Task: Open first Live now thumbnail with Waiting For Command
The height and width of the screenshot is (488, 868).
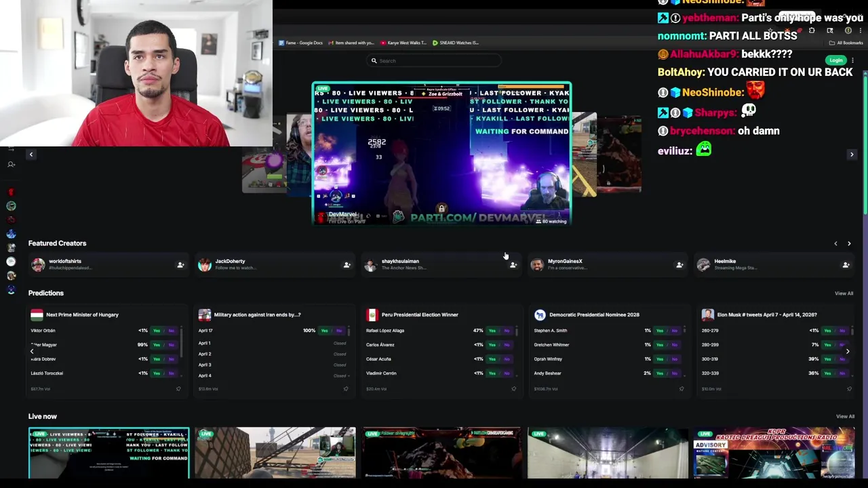Action: 108,453
